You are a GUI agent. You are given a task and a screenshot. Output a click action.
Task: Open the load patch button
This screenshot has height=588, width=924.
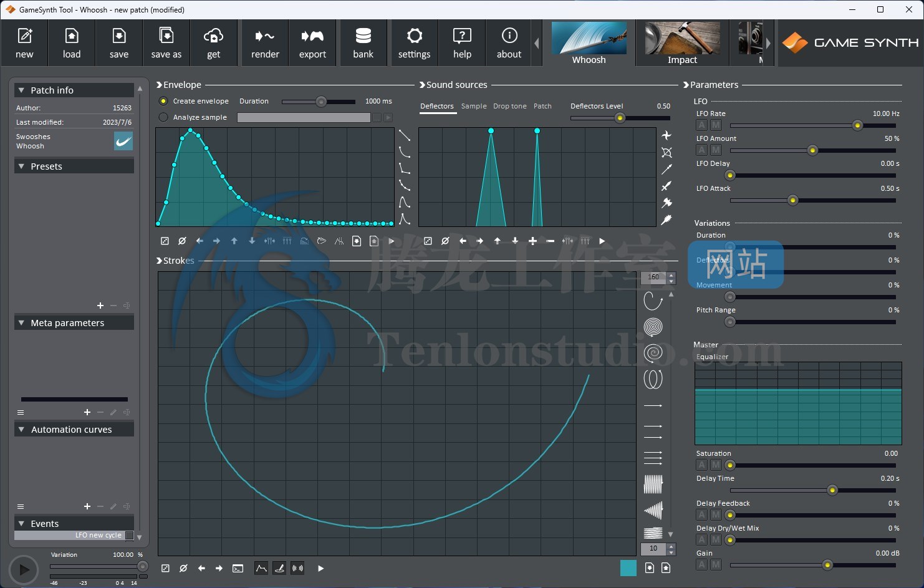tap(72, 43)
